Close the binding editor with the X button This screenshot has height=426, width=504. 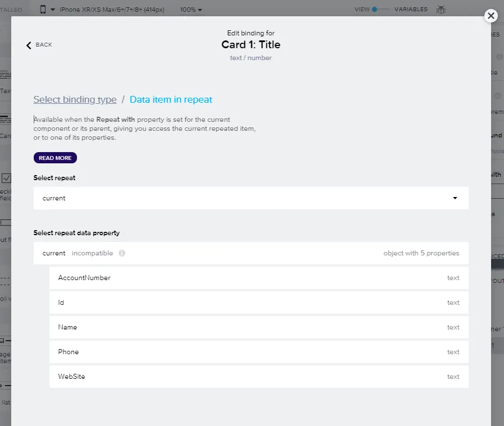tap(491, 16)
